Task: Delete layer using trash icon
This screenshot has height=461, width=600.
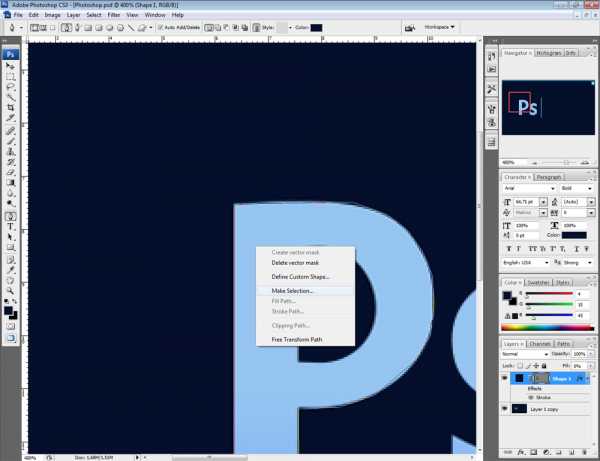Action: click(x=584, y=452)
